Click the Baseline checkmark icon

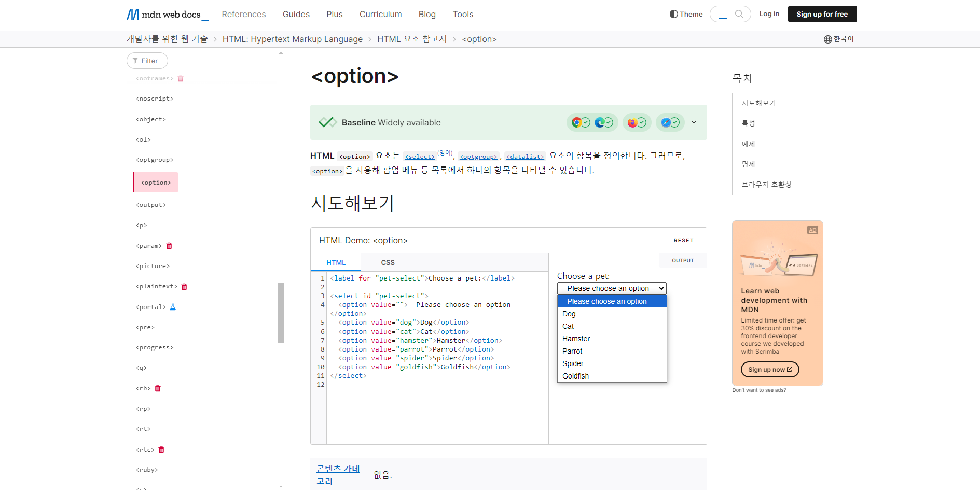tap(327, 122)
